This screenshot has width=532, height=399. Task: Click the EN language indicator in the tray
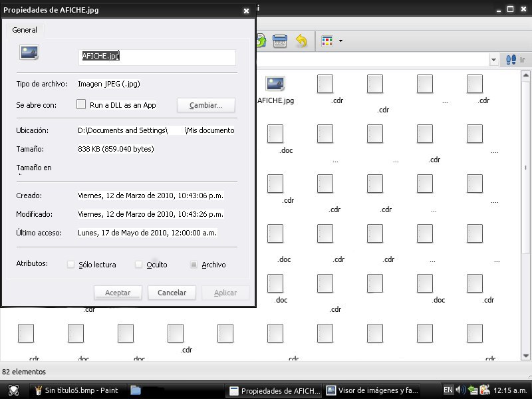pos(448,390)
